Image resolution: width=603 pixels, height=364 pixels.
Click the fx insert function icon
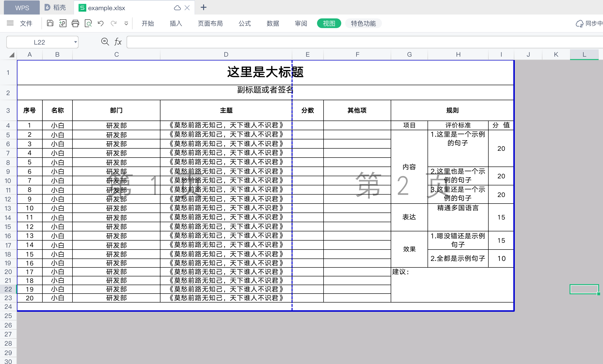tap(118, 42)
